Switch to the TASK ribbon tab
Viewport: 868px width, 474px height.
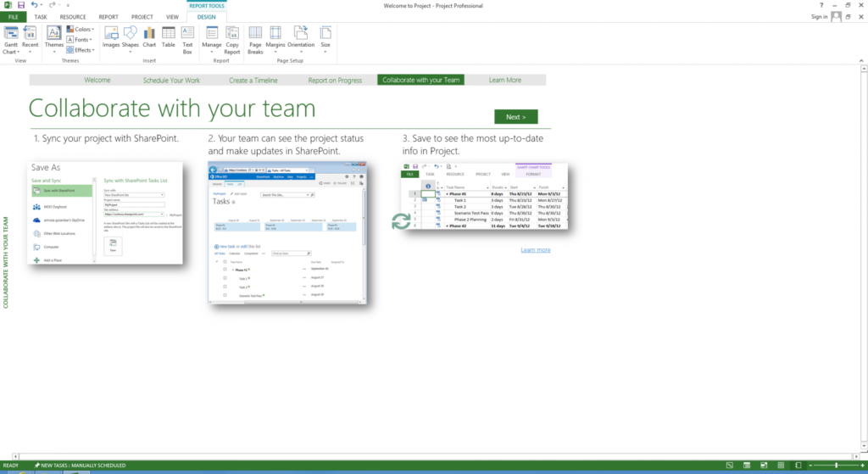(41, 17)
